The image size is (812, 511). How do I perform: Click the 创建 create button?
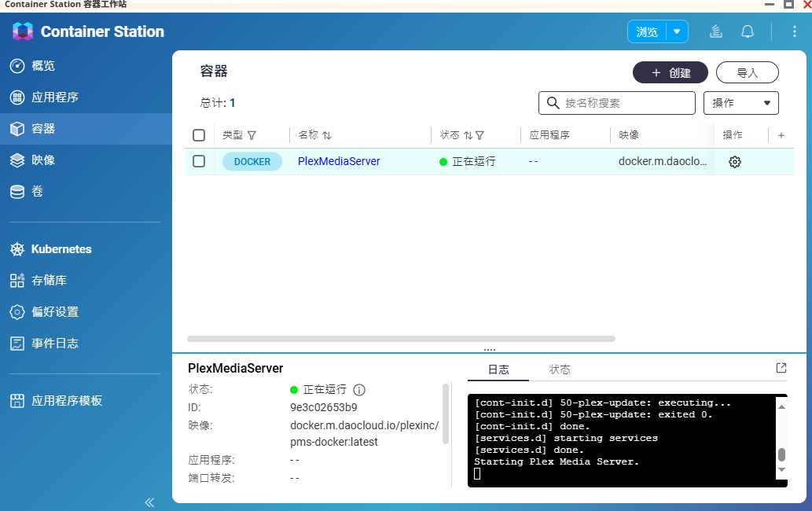click(x=670, y=72)
